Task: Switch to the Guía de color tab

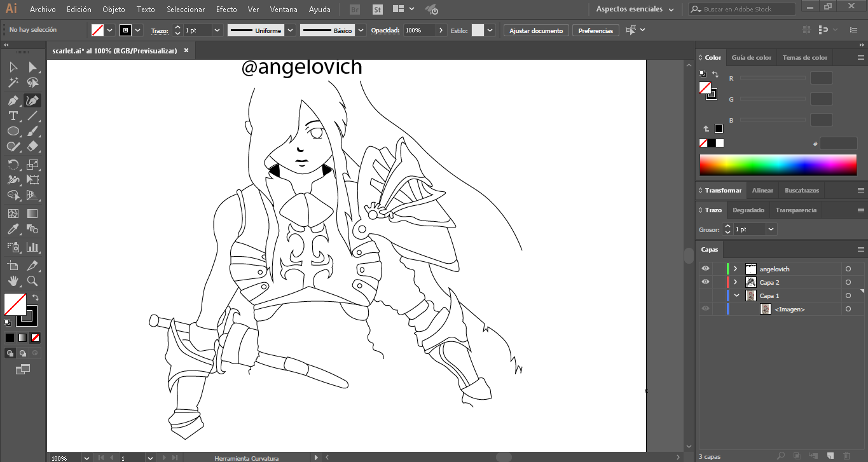Action: (x=751, y=57)
